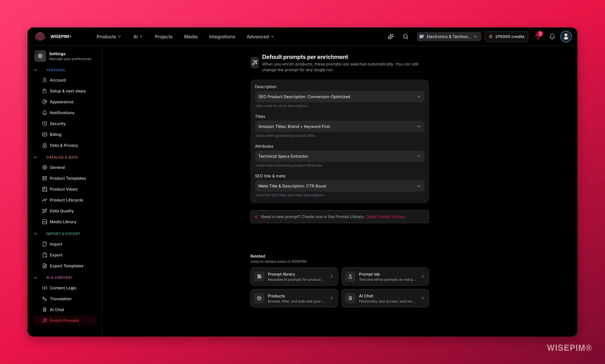
Task: Select Enrich Prompts in the sidebar
Action: [65, 320]
